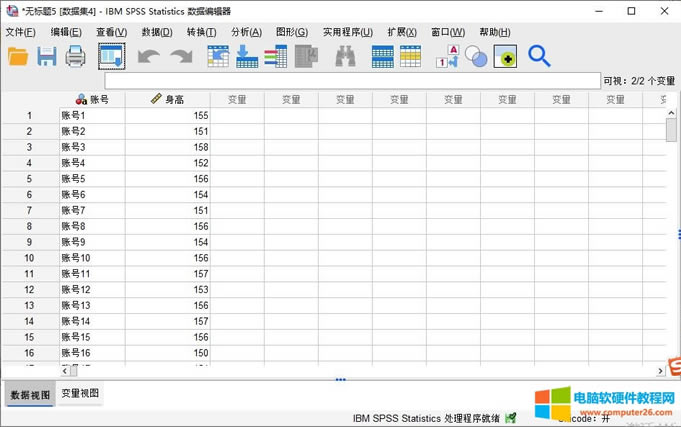The image size is (681, 427).
Task: Open the 图形(G) menu
Action: [292, 32]
